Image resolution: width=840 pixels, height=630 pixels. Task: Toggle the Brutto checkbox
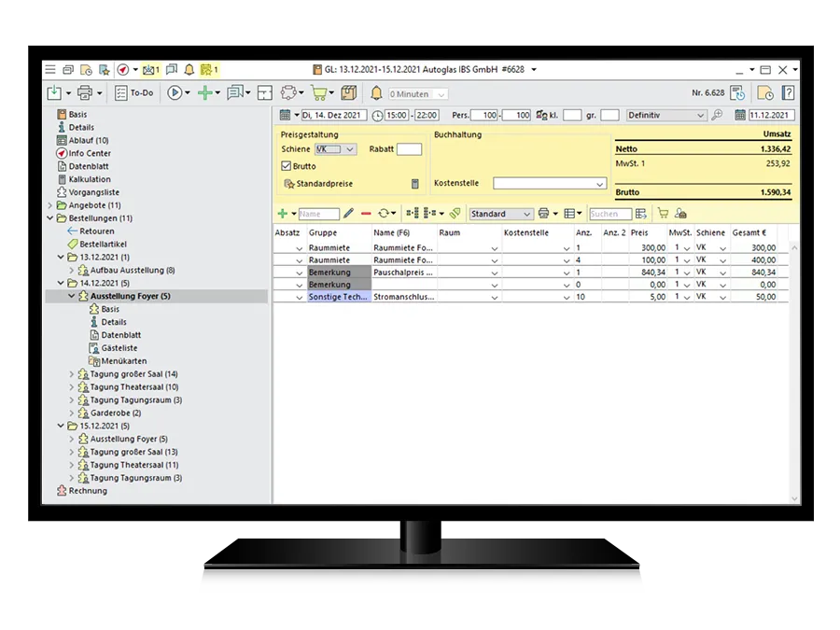click(x=287, y=166)
